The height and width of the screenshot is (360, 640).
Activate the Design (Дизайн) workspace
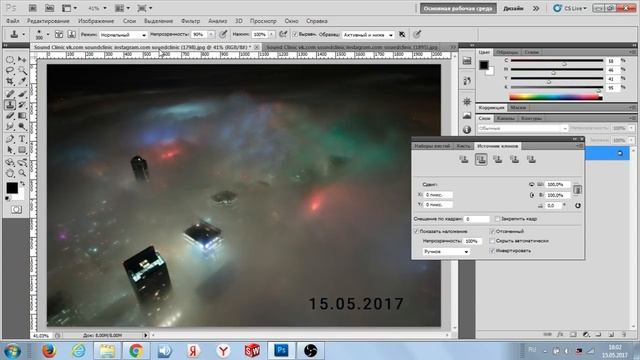click(x=513, y=8)
